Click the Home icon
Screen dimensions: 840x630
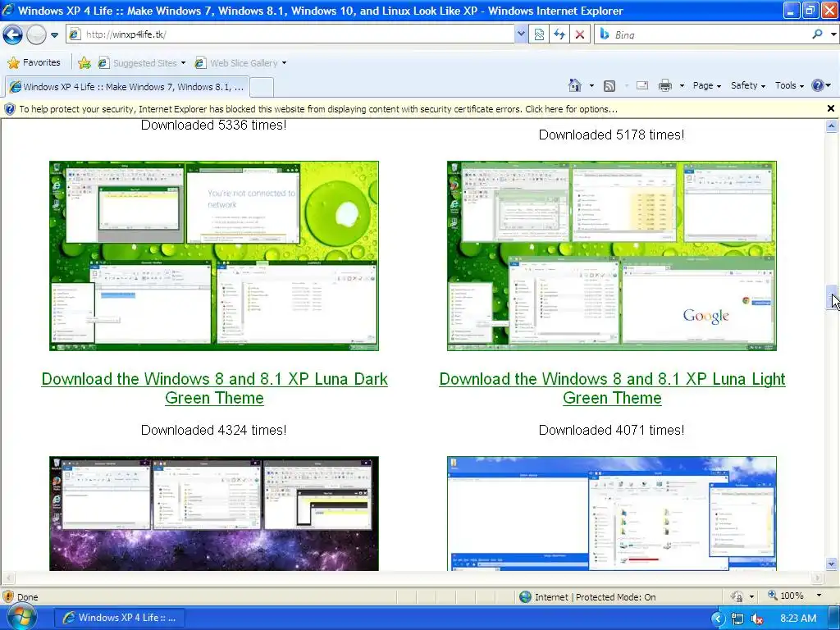pos(575,85)
